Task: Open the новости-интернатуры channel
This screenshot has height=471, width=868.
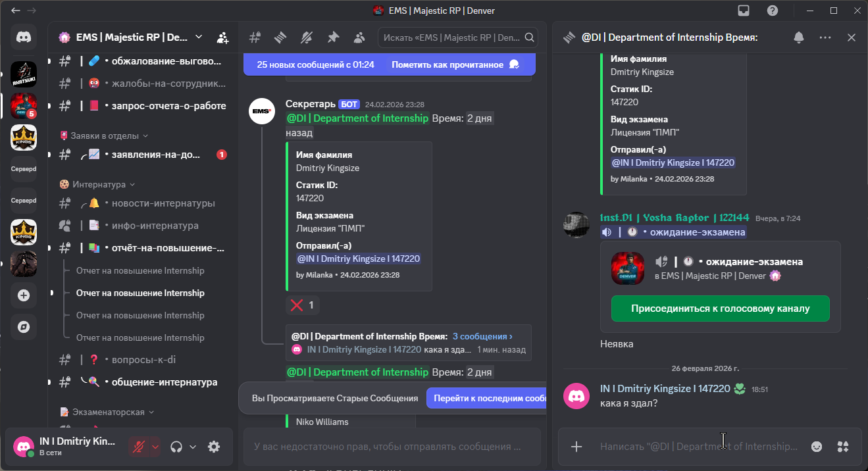Action: coord(142,203)
